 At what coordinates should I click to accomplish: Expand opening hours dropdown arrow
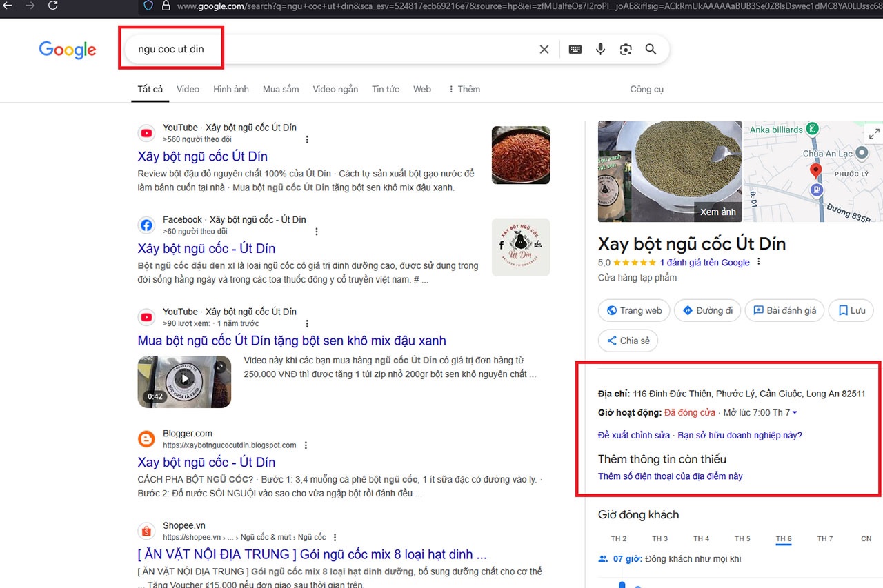coord(795,413)
